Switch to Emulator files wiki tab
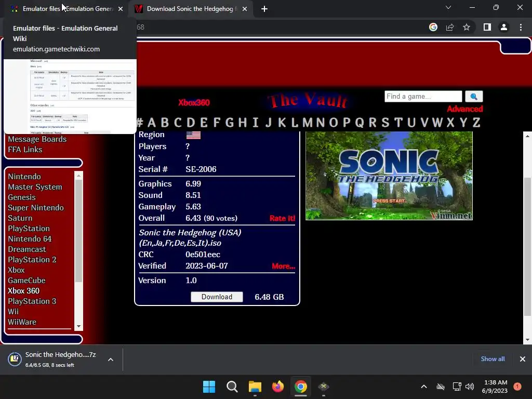Image resolution: width=532 pixels, height=399 pixels. (66, 9)
